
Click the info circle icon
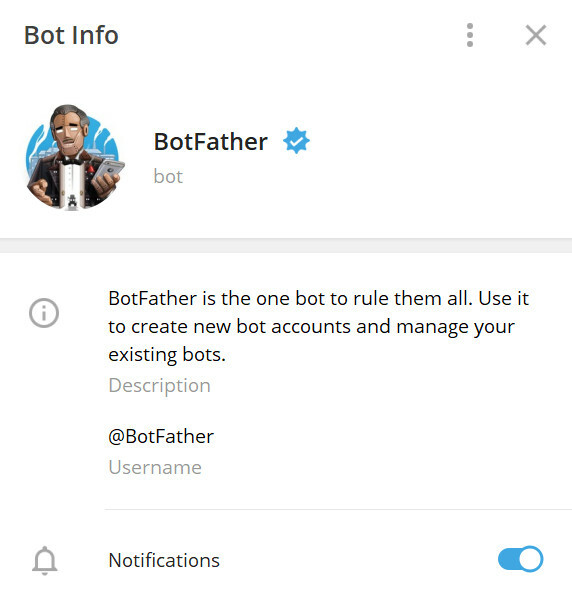(44, 313)
